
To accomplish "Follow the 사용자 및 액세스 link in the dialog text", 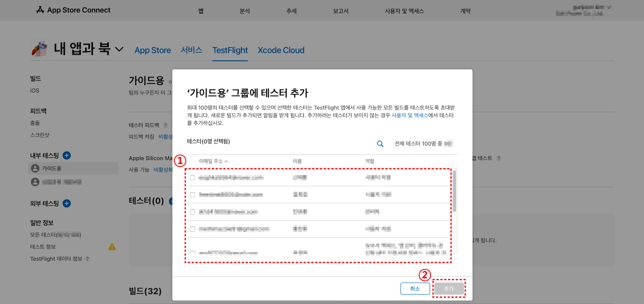I will coord(410,116).
